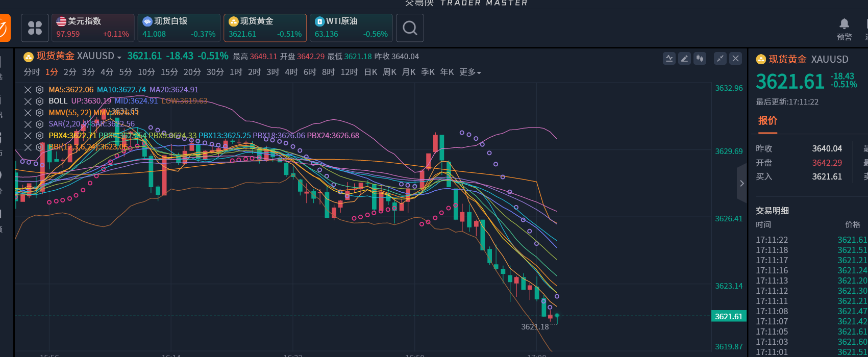Switch to the 15分 timeframe

tap(169, 72)
